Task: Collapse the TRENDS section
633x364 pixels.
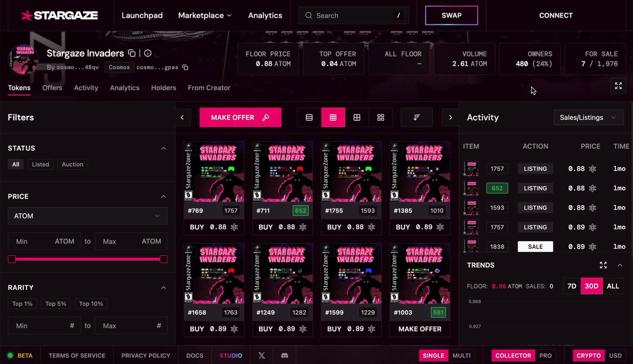Action: (x=620, y=265)
